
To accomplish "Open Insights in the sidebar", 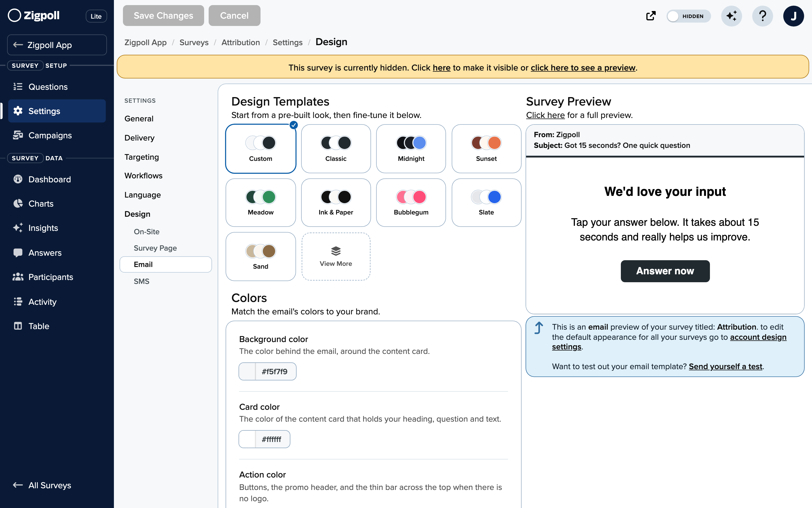I will [x=57, y=228].
